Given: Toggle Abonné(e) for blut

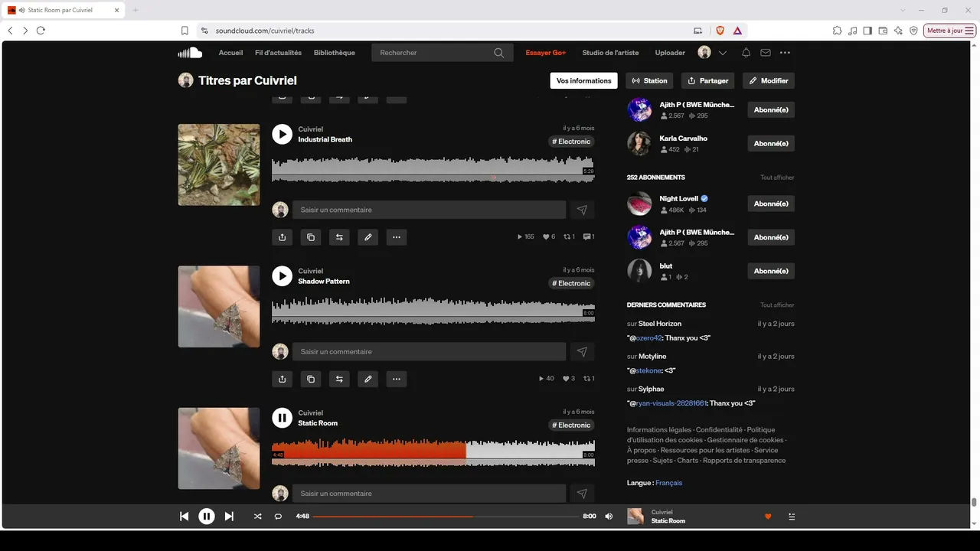Looking at the screenshot, I should click(771, 271).
